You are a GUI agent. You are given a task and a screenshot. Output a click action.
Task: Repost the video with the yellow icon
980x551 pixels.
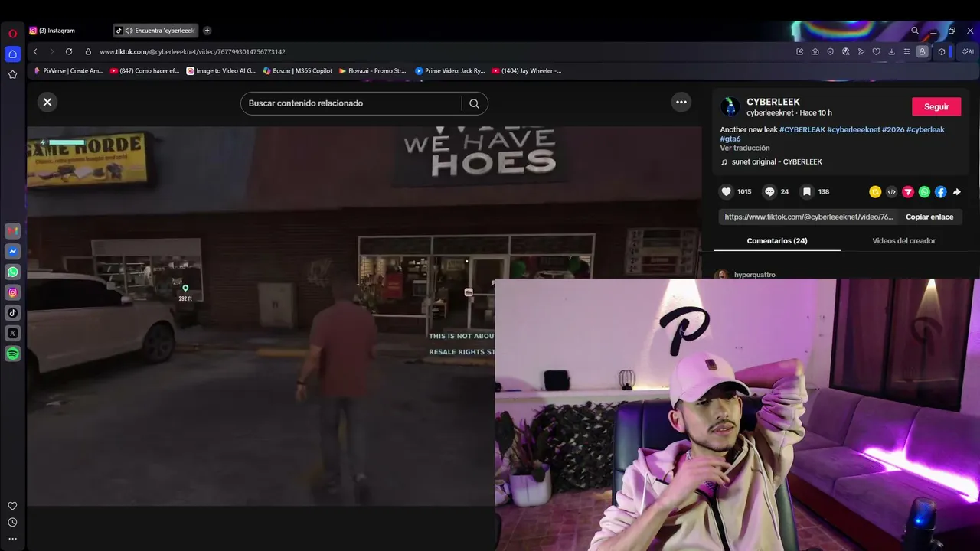(875, 192)
